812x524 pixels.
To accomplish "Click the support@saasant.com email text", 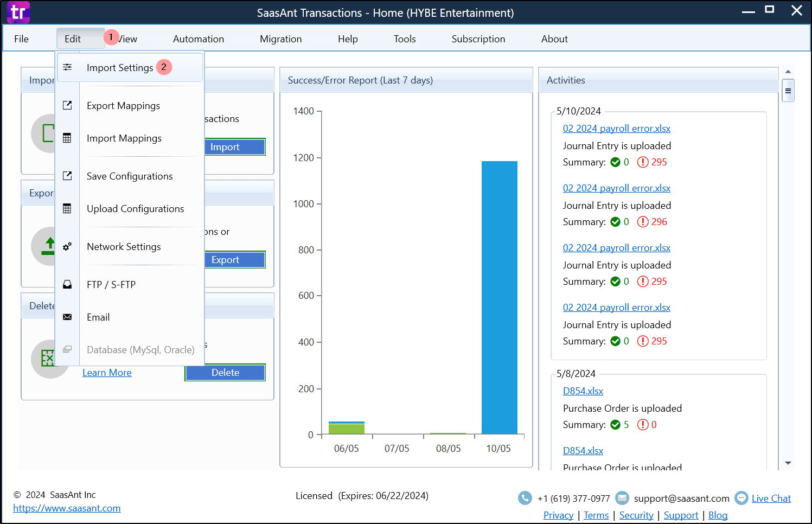I will 681,498.
